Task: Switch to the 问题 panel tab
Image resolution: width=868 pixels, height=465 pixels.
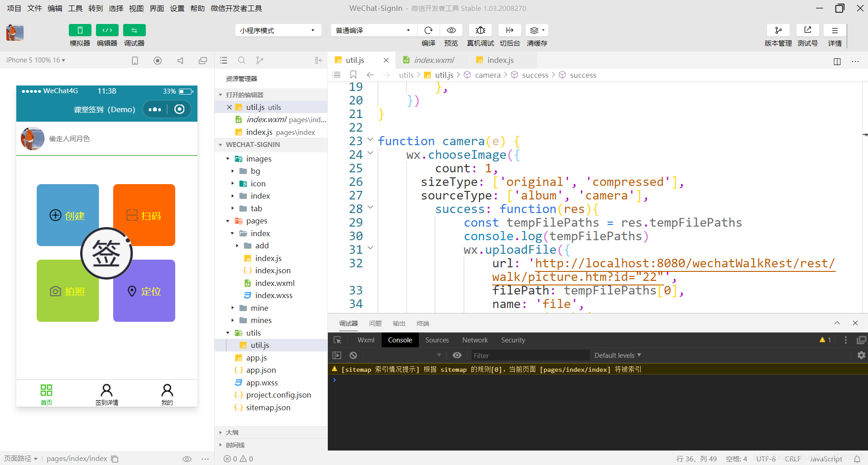Action: (375, 323)
